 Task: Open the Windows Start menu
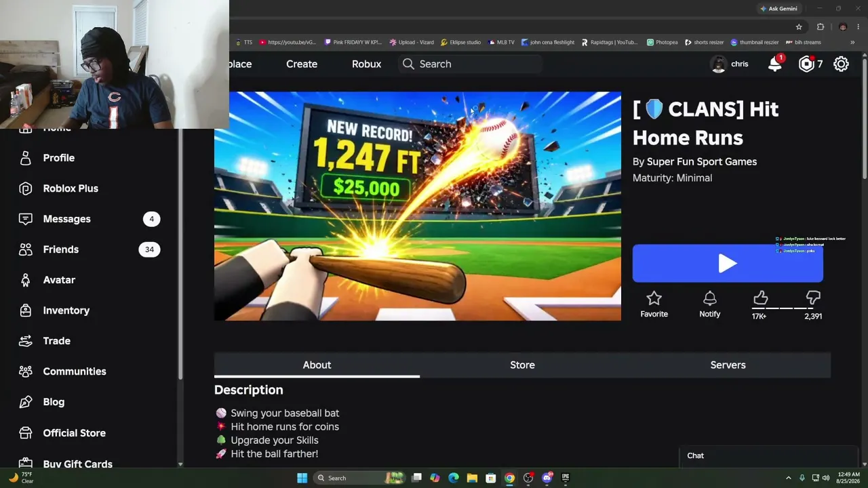[x=302, y=478]
